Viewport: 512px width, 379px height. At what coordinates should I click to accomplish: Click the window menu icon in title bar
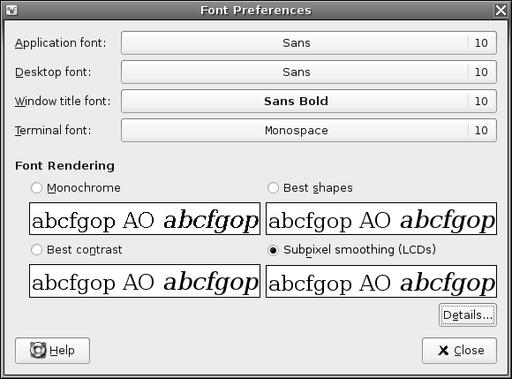click(x=11, y=10)
